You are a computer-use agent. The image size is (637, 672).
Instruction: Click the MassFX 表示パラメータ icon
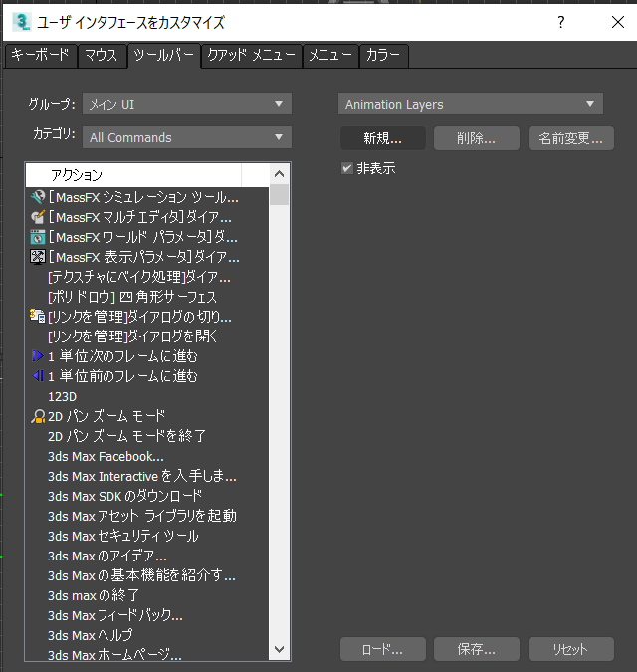(x=38, y=257)
